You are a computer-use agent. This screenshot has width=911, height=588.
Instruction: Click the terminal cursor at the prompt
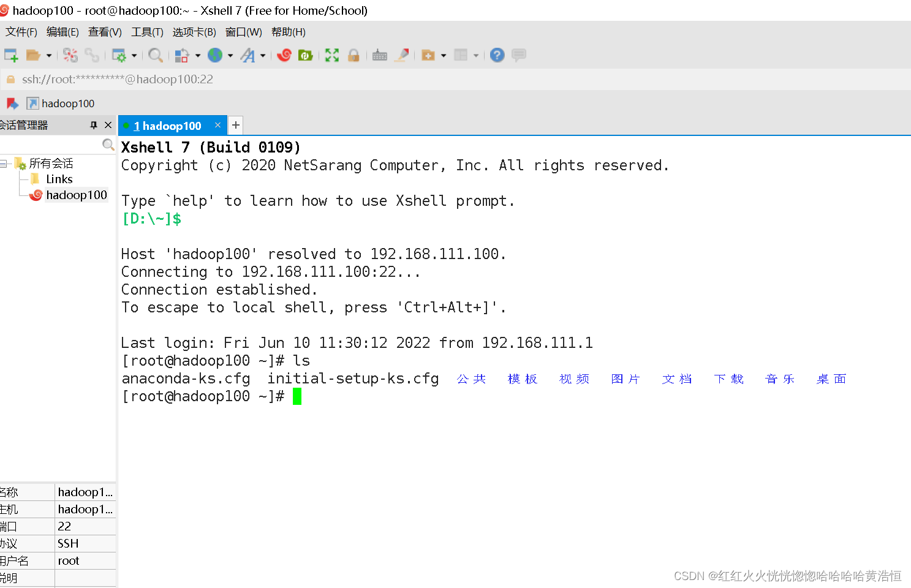pyautogui.click(x=297, y=396)
